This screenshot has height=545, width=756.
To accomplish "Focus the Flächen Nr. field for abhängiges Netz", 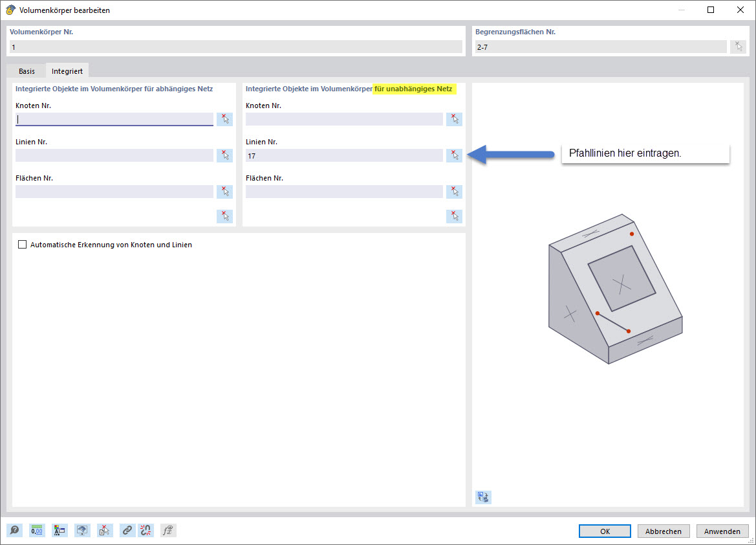I will [x=114, y=192].
